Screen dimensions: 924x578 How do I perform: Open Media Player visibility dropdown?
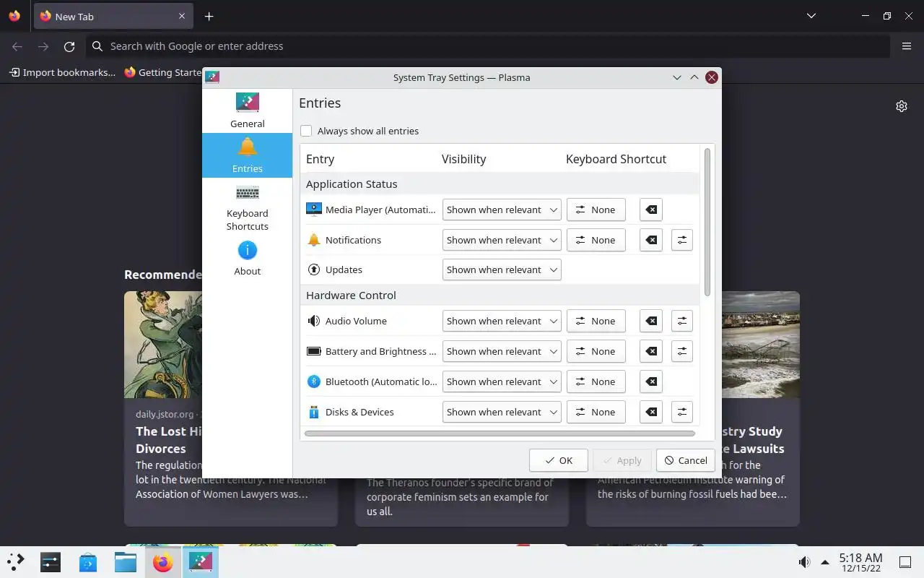point(502,210)
